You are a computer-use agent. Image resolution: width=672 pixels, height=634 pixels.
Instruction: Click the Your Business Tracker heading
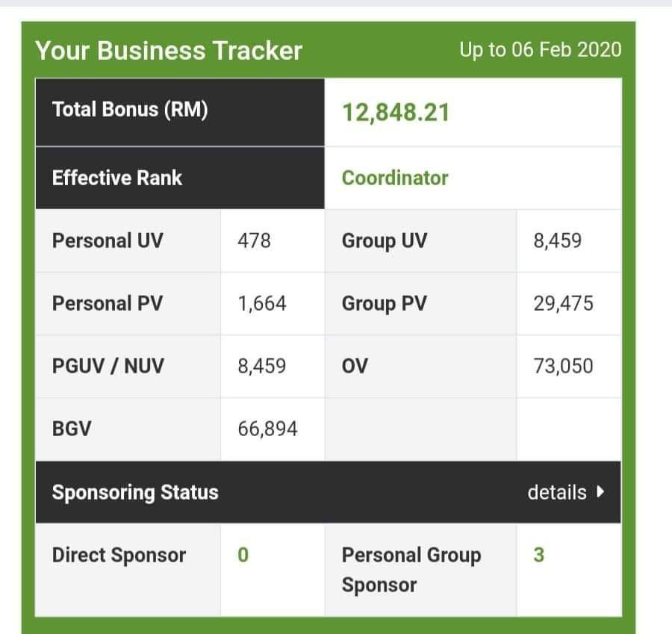[169, 51]
